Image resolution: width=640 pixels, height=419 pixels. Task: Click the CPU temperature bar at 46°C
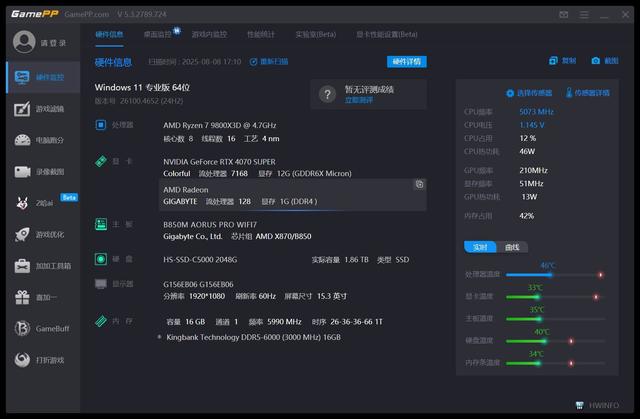pyautogui.click(x=555, y=275)
